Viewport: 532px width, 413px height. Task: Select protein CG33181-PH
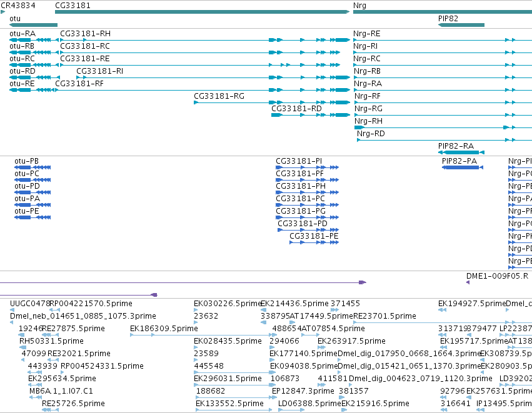point(308,192)
